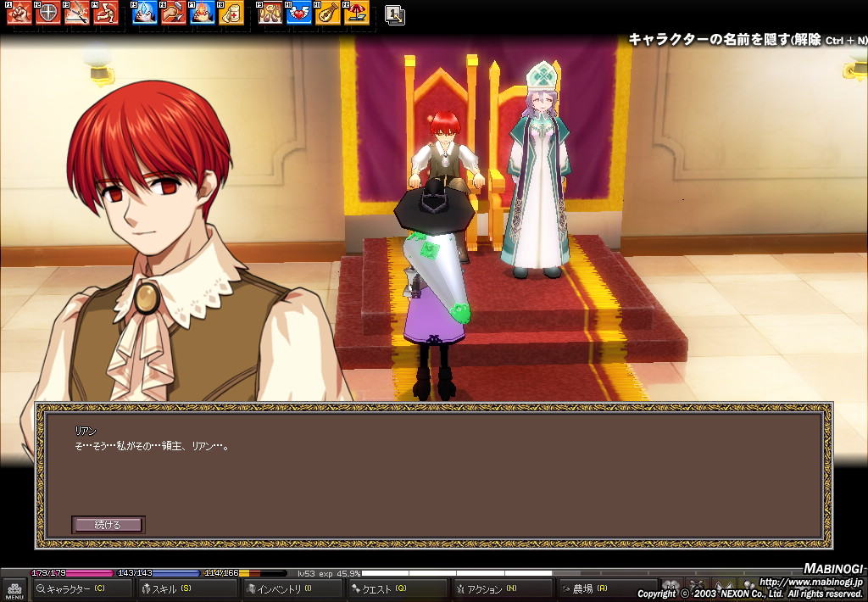This screenshot has width=868, height=602.
Task: Click the orange stamina bar 114/166
Action: 245,573
